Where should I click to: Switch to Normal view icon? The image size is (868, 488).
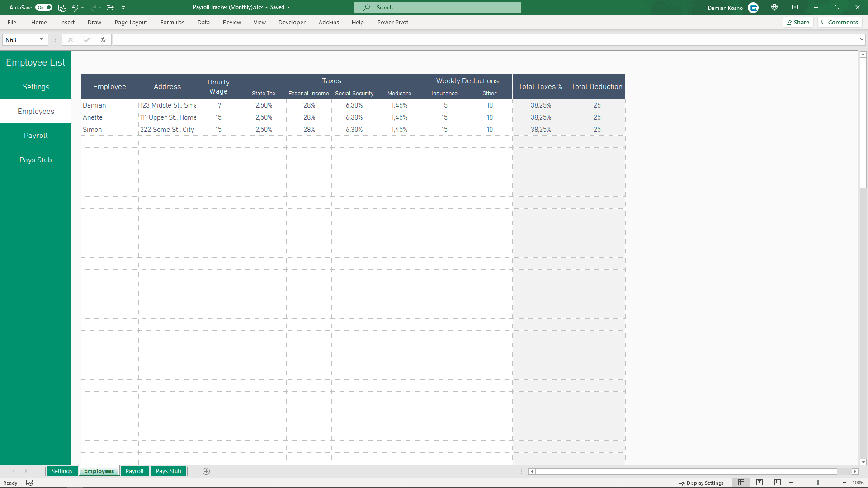[x=741, y=483]
